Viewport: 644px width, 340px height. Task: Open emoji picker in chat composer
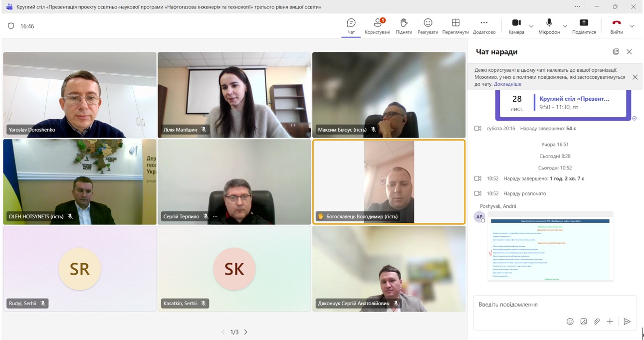[x=570, y=322]
